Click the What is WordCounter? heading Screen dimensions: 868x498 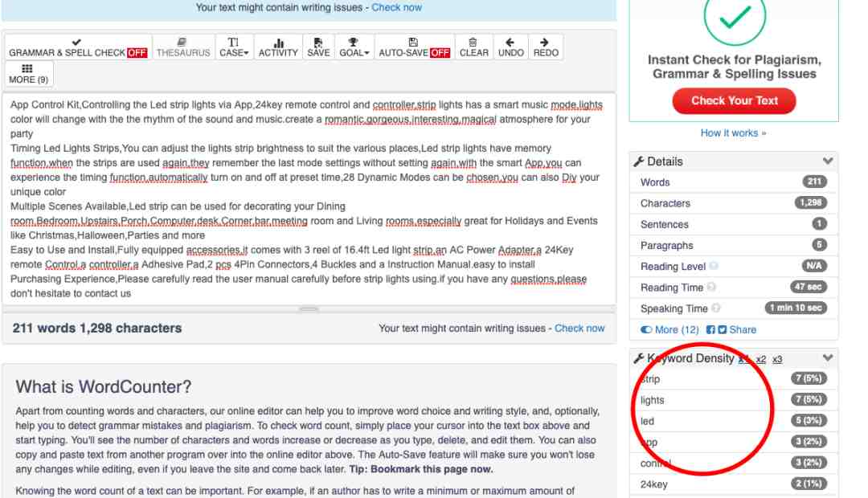(x=104, y=387)
